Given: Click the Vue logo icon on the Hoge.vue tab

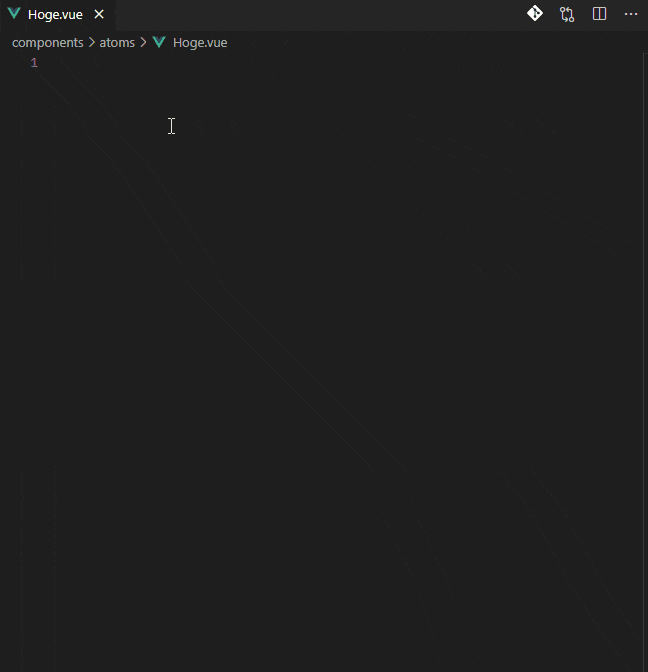Looking at the screenshot, I should pyautogui.click(x=14, y=14).
